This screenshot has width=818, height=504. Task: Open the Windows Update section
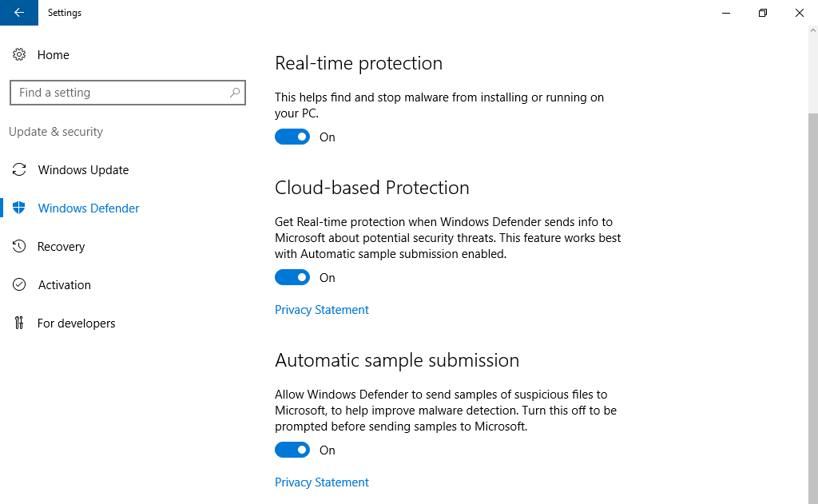[x=83, y=170]
